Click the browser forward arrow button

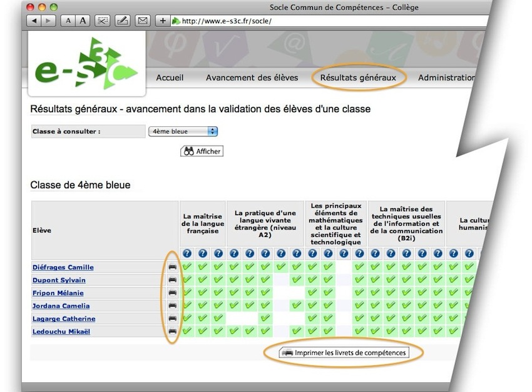click(48, 21)
